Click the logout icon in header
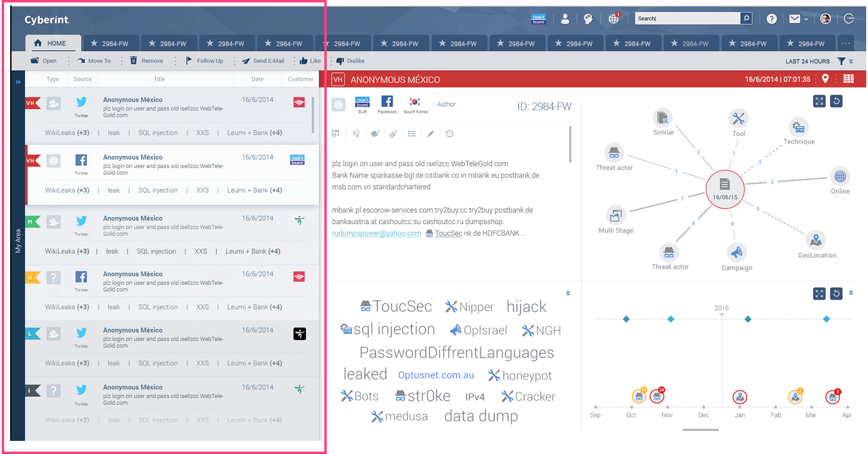Viewport: 868px width, 454px height. [850, 19]
